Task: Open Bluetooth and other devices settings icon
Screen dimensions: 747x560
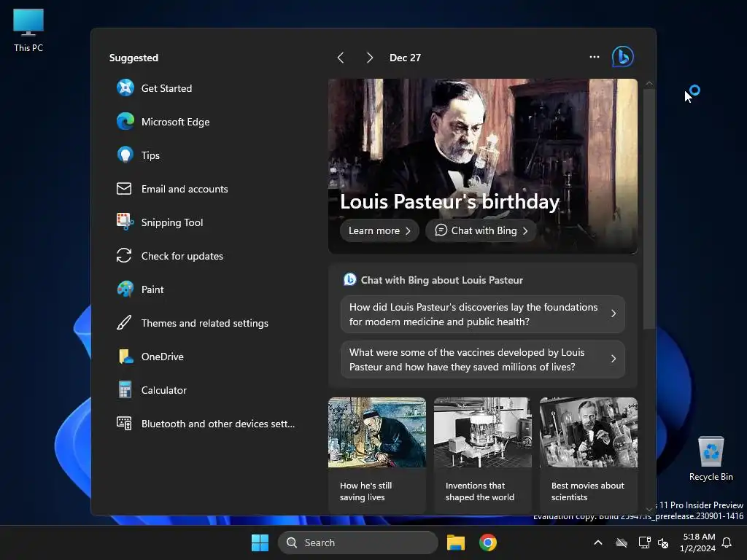Action: pos(124,424)
